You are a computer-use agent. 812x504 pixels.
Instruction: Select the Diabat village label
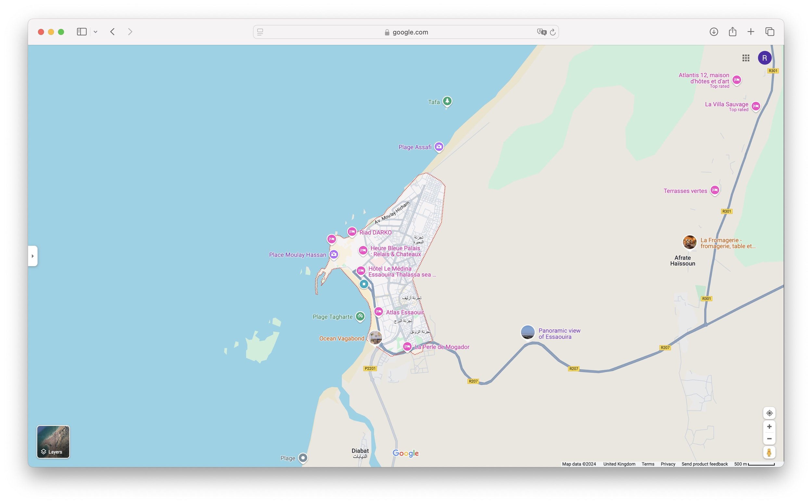pos(360,453)
